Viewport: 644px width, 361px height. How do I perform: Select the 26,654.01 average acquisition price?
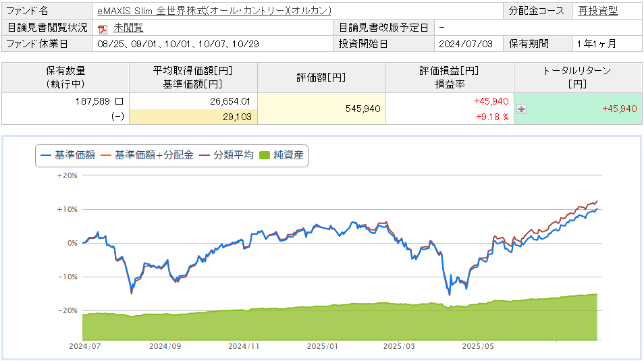[230, 101]
